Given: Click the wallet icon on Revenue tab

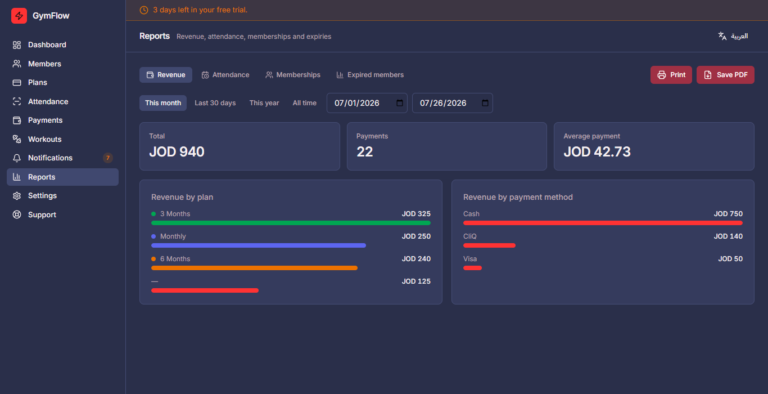Looking at the screenshot, I should 150,75.
